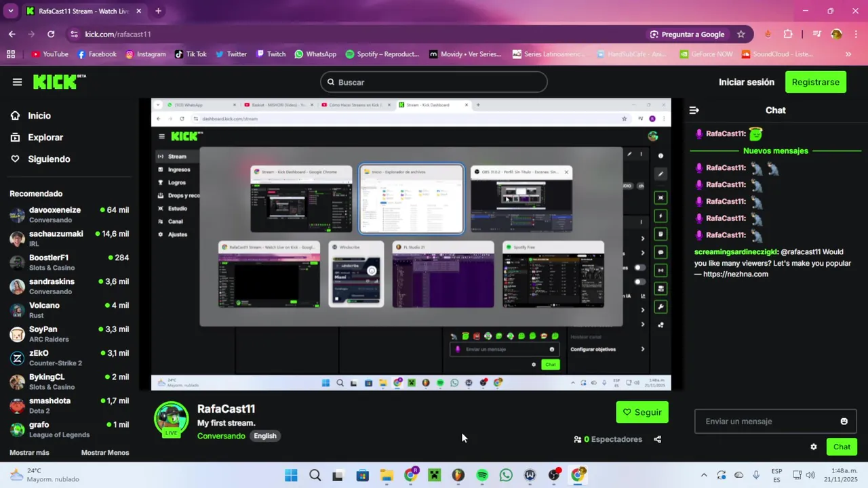Open the emoji picker in chat input
Screen dimensions: 868x488
(844, 422)
